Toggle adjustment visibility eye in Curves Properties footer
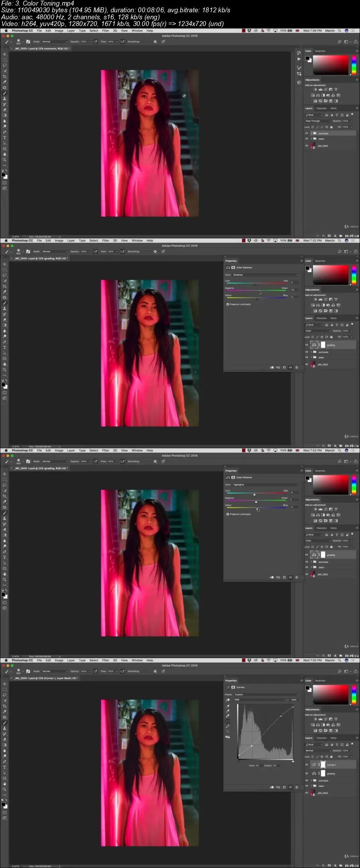 (290, 787)
